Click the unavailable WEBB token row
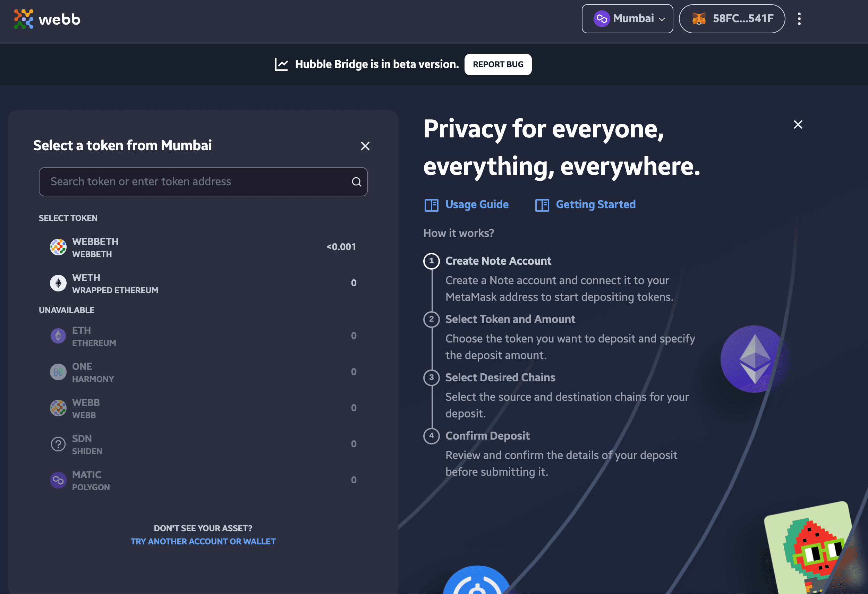This screenshot has height=594, width=868. coord(203,408)
